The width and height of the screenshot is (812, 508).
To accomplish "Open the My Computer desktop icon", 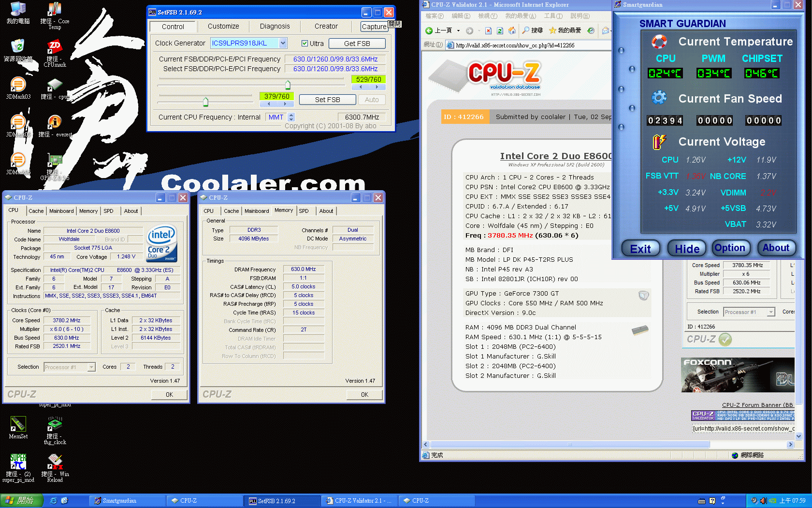I will (18, 9).
